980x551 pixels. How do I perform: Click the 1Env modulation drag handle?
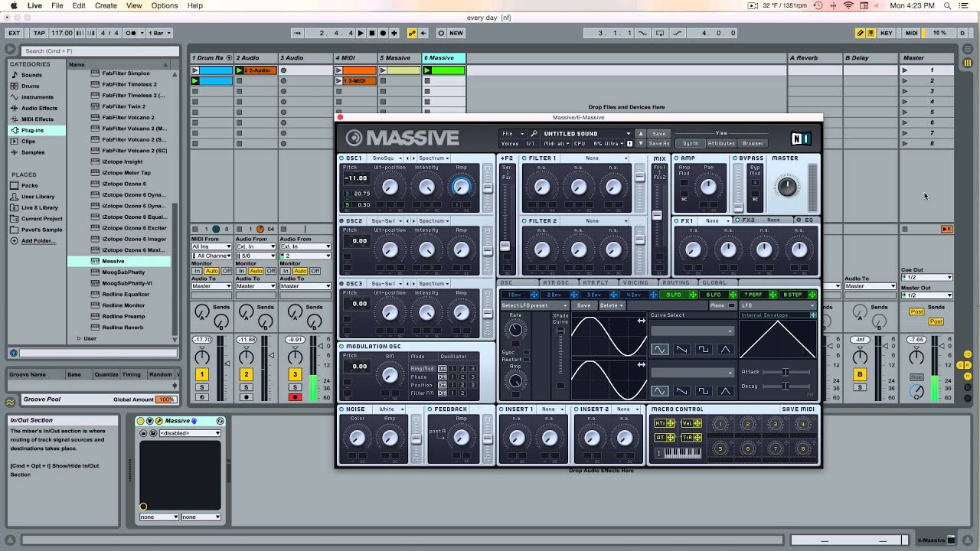tap(533, 295)
